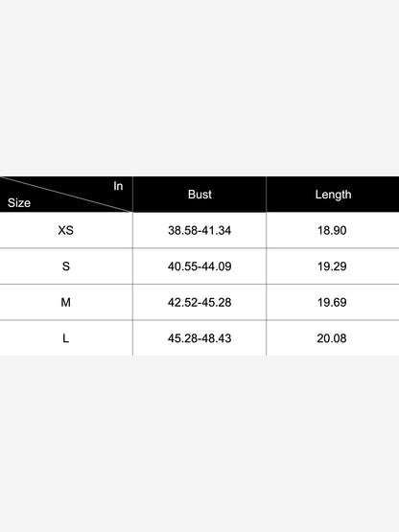
Task: Click the L length value 20.08
Action: point(332,338)
